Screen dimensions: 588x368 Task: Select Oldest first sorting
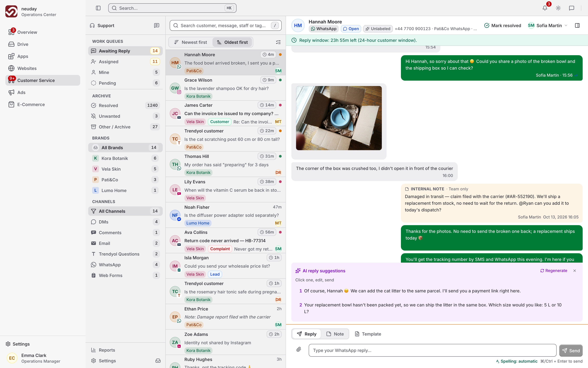[232, 42]
